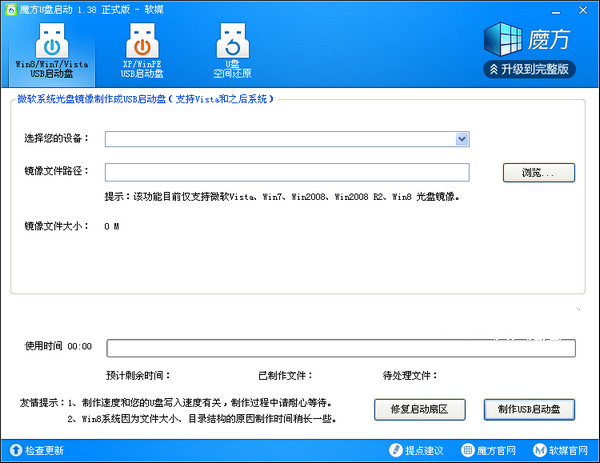
Task: Click the 浏览... browse button
Action: 538,173
